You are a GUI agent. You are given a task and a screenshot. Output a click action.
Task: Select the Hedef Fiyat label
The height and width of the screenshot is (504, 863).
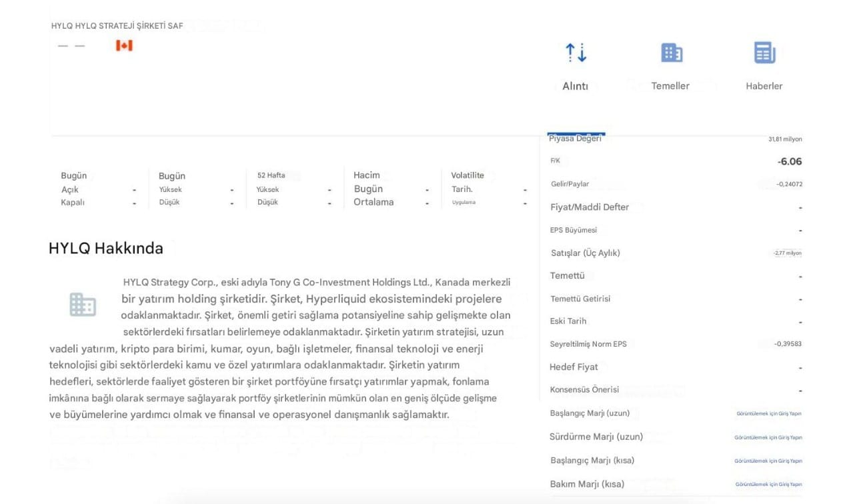(574, 367)
